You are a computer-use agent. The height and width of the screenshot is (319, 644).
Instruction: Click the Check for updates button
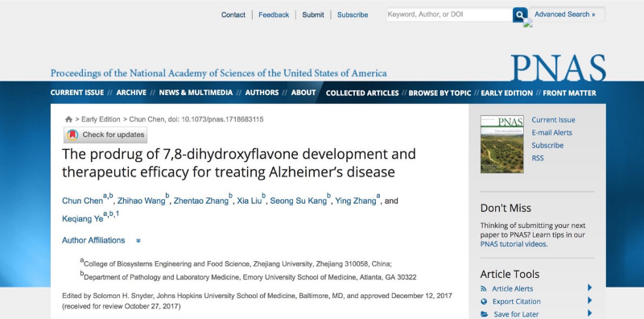click(105, 135)
